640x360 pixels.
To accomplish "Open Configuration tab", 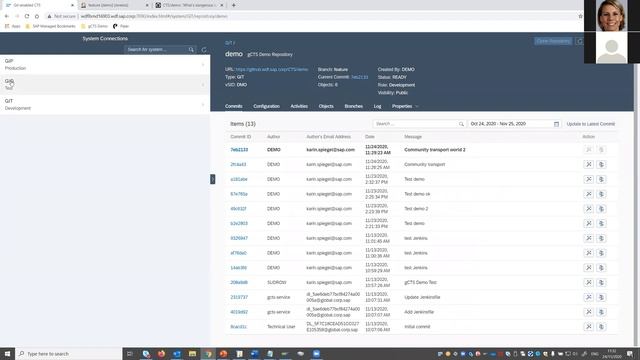I will tap(266, 106).
